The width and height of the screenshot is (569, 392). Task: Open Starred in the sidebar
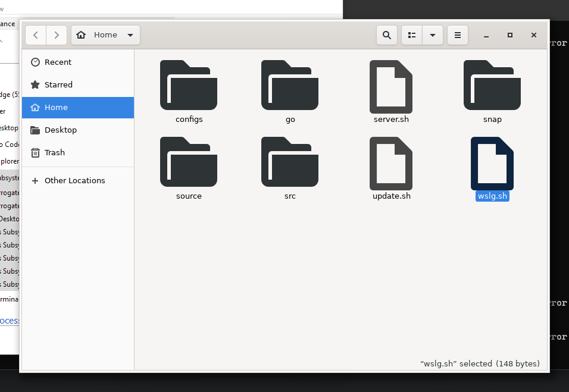78,85
